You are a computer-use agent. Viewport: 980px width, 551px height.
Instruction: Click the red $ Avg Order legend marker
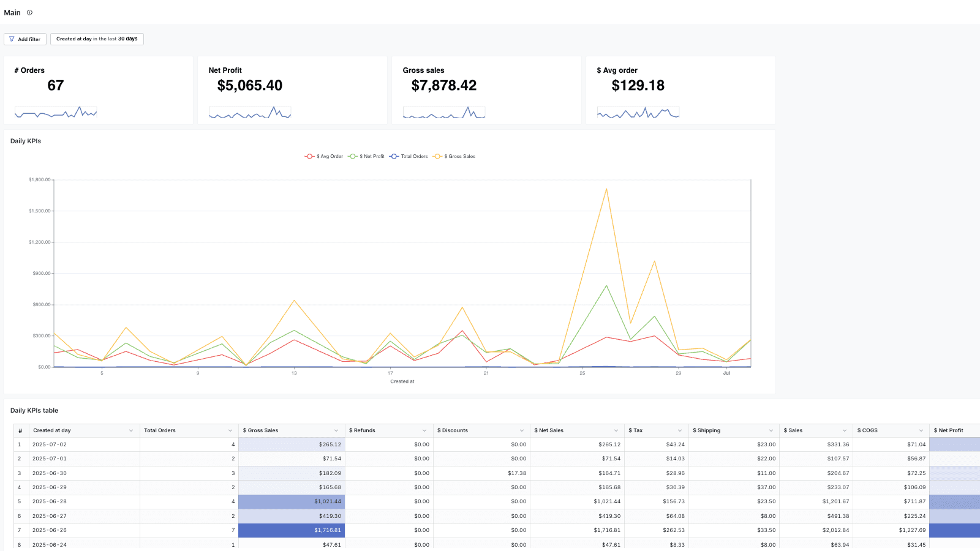tap(309, 157)
